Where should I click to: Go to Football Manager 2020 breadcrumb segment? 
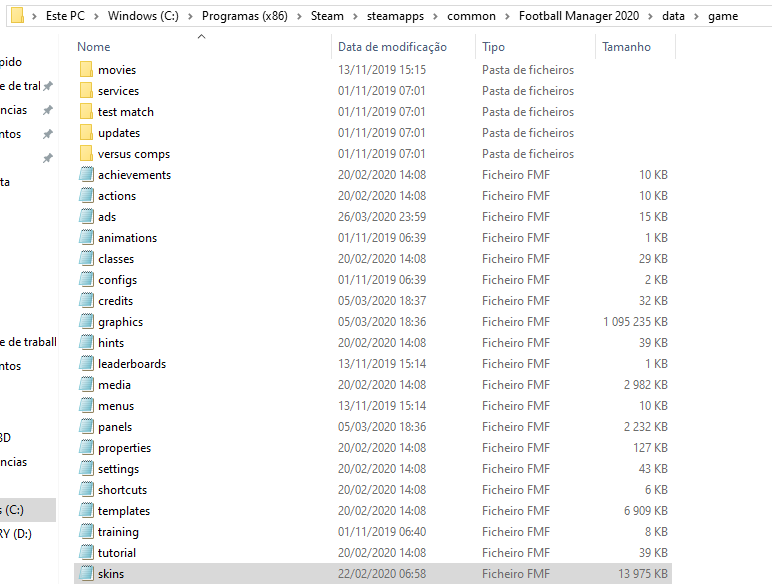579,16
